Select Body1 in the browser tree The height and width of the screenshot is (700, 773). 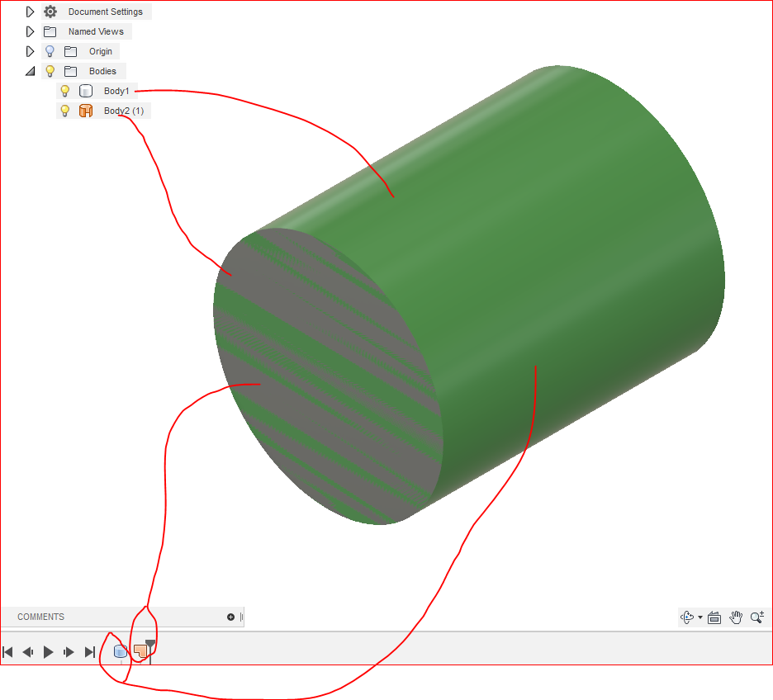tap(116, 91)
